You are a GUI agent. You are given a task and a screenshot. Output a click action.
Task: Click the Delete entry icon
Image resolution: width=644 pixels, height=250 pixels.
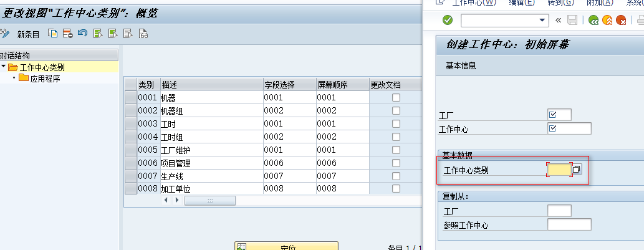point(68,34)
